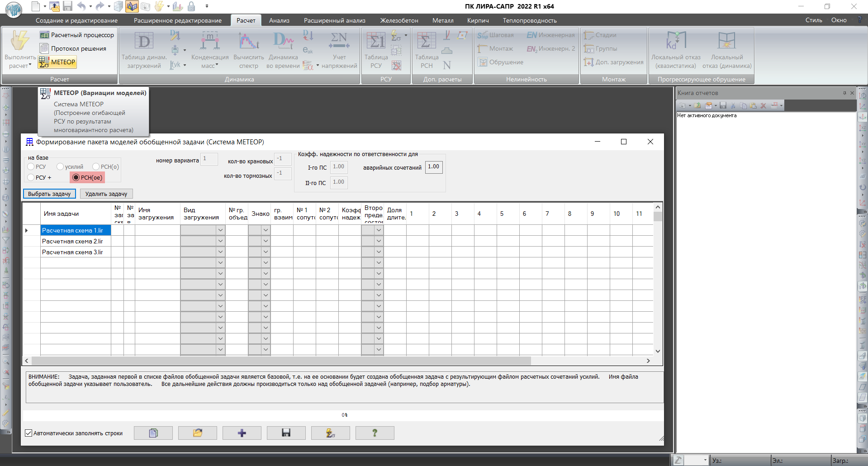
Task: Expand Вид загружения dropdown in first row
Action: click(220, 230)
